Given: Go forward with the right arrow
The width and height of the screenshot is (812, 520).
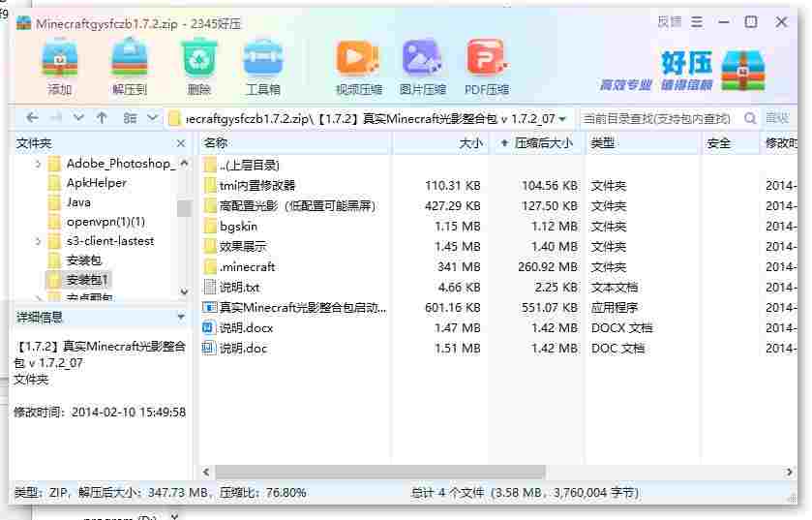Looking at the screenshot, I should click(x=55, y=118).
